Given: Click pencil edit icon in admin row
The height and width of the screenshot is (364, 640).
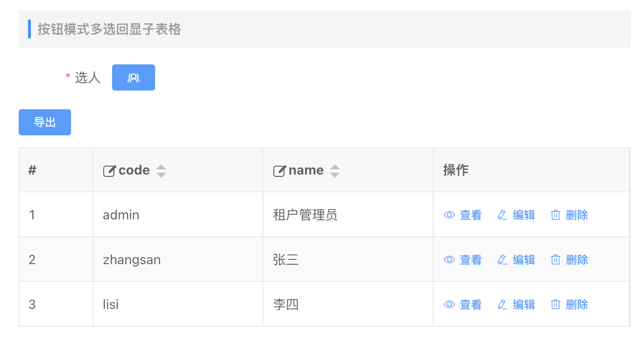Looking at the screenshot, I should click(502, 215).
